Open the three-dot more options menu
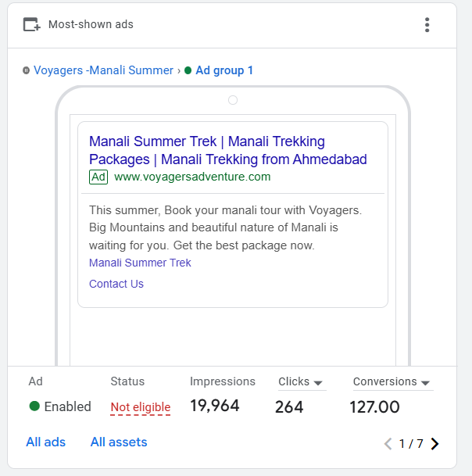This screenshot has width=472, height=476. (427, 25)
